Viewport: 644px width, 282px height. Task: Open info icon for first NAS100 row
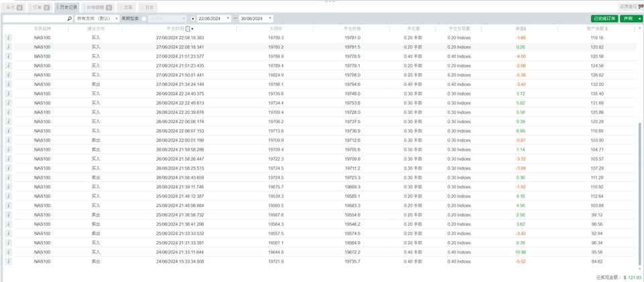pyautogui.click(x=9, y=38)
